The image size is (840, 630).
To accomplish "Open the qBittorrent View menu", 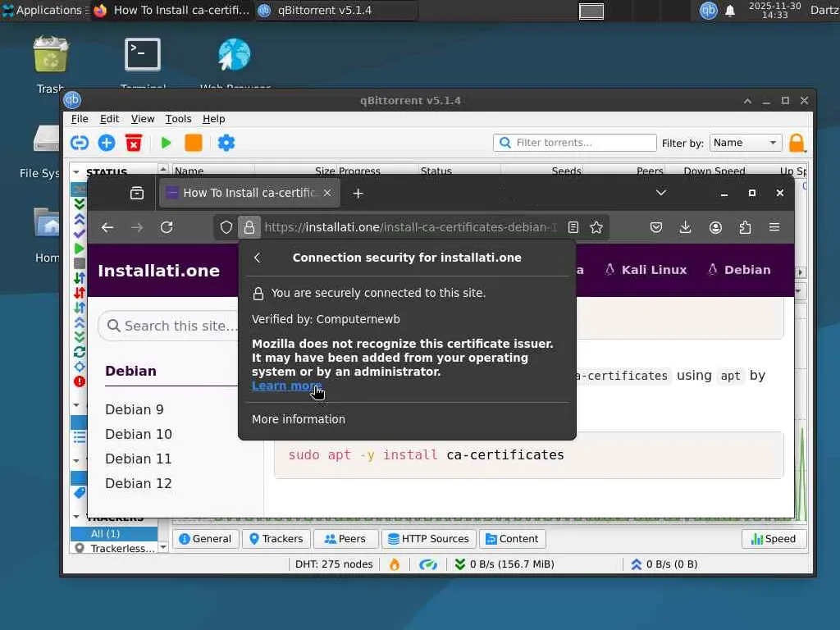I will pos(143,119).
